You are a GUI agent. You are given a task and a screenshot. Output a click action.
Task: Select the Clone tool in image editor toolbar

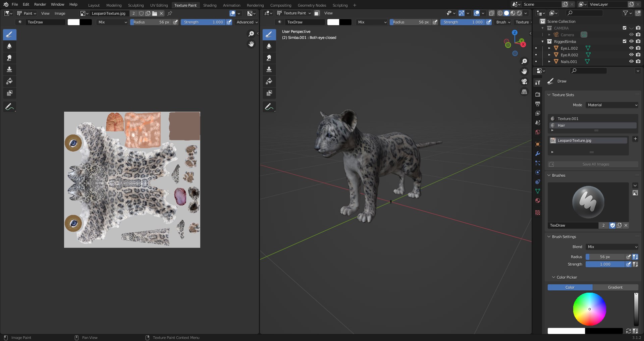click(9, 69)
